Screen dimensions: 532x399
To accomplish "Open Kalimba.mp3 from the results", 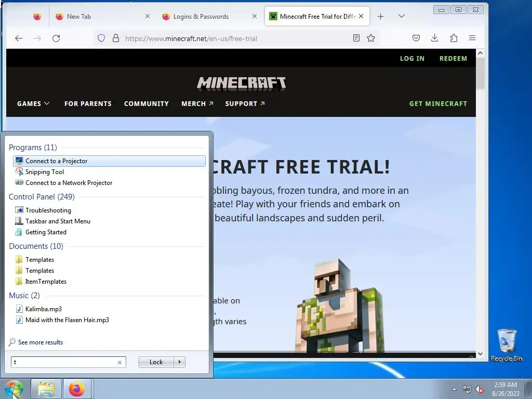I will tap(109, 309).
